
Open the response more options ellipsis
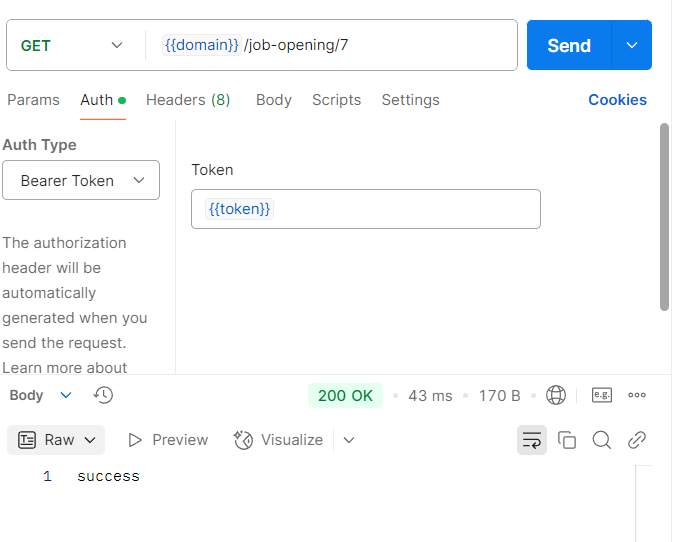pyautogui.click(x=637, y=395)
